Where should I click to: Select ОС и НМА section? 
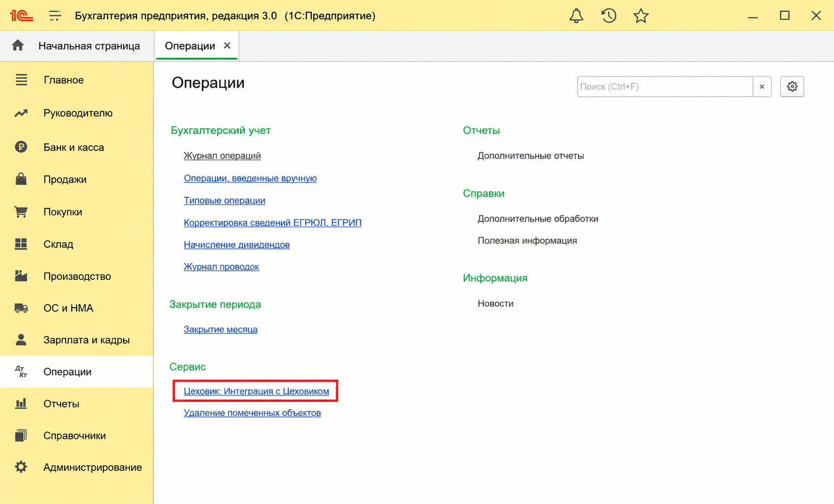click(x=68, y=308)
